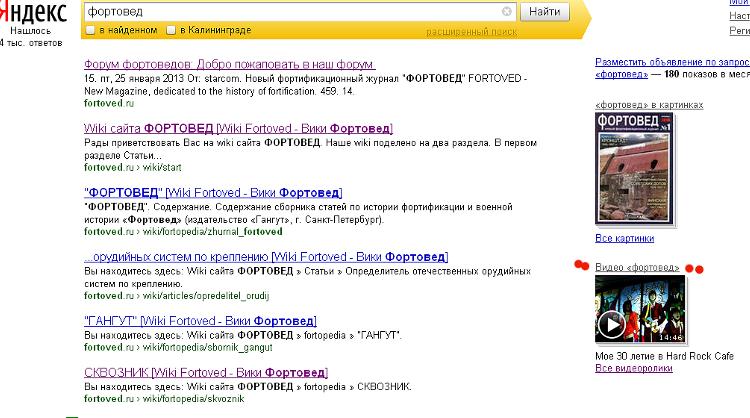The height and width of the screenshot is (418, 750).
Task: Click the 'Мое 30 летие в Hard Rock Cafe' caption
Action: coord(664,356)
